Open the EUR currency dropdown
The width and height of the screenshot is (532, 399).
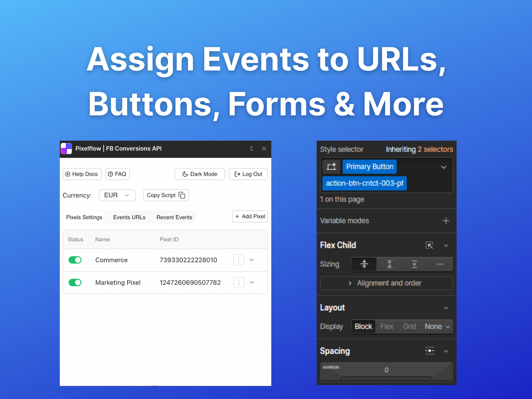[117, 195]
